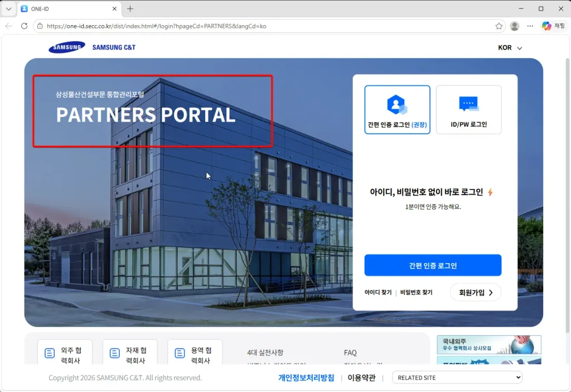The image size is (571, 392).
Task: Click the browser back arrow
Action: [x=9, y=26]
